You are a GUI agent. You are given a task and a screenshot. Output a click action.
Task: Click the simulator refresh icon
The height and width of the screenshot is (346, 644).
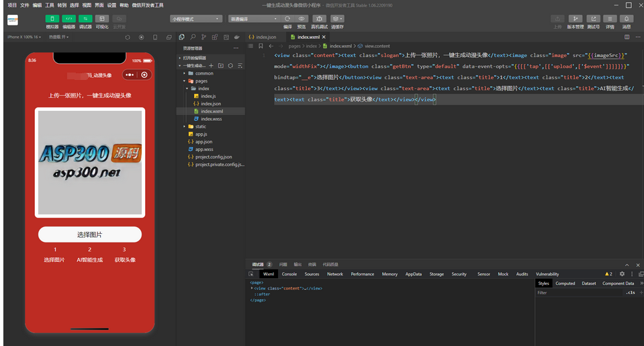click(x=128, y=37)
